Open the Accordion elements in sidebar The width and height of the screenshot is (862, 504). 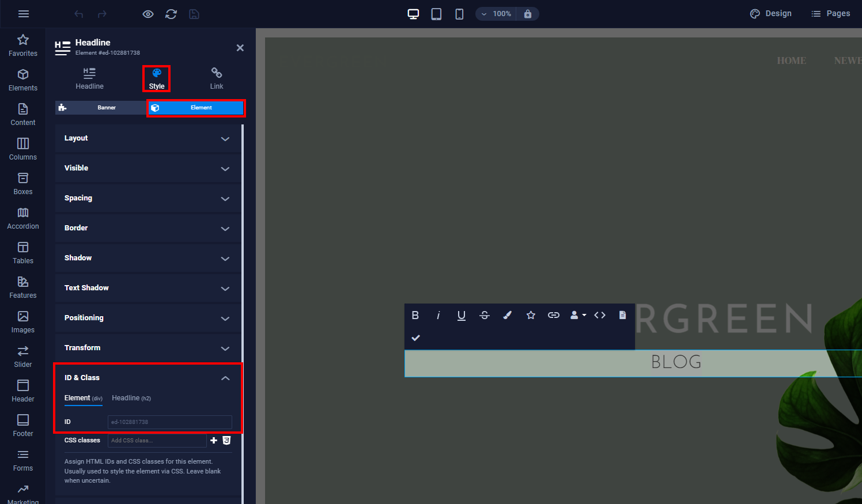pyautogui.click(x=23, y=218)
